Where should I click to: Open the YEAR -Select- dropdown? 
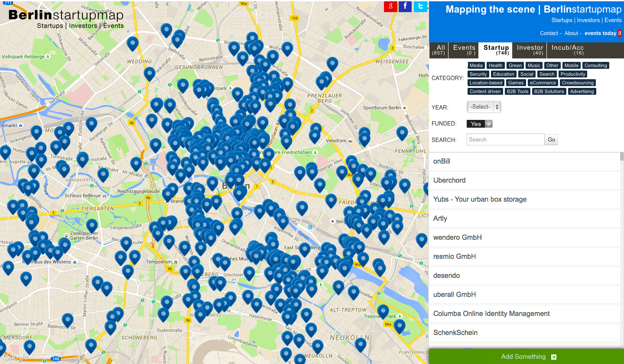pos(481,107)
